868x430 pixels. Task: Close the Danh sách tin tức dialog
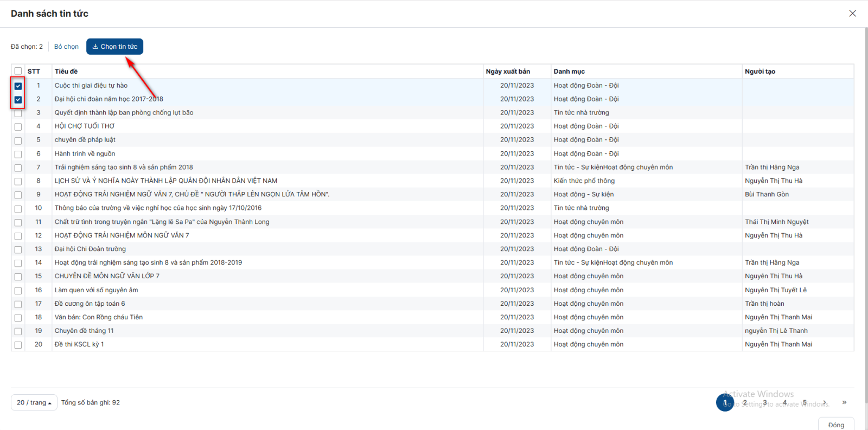[x=852, y=14]
